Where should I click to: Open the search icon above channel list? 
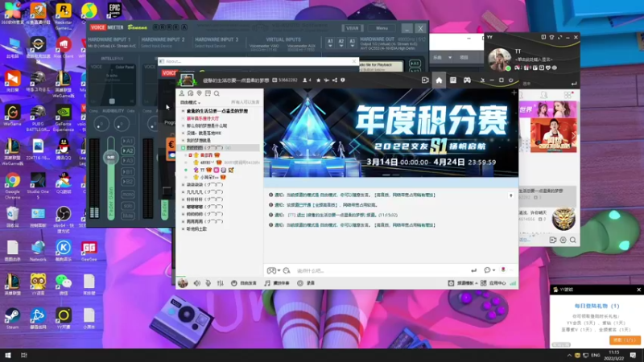pos(217,94)
